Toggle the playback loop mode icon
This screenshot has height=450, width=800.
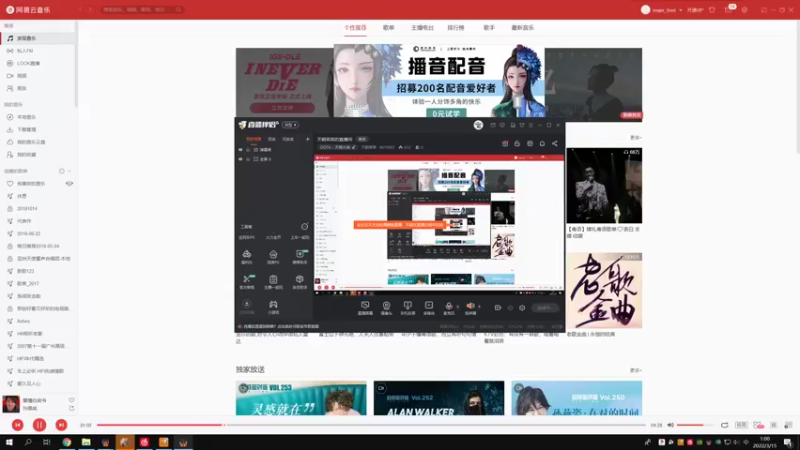724,425
